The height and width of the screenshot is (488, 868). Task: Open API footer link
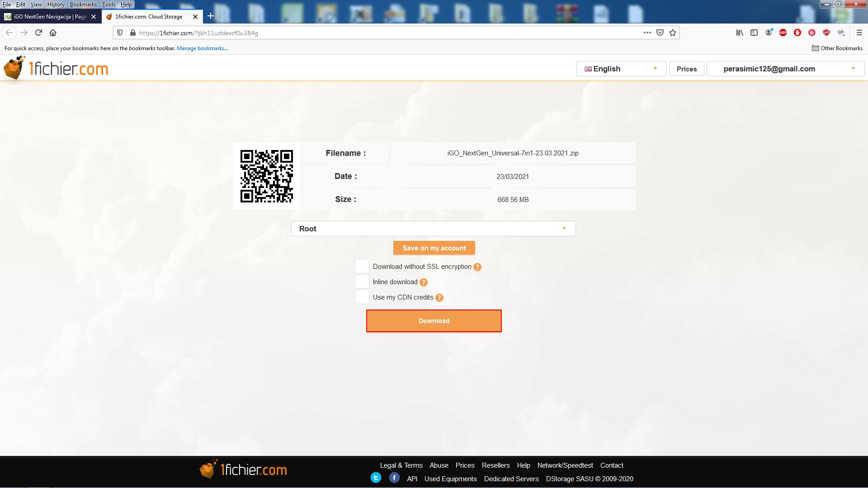click(412, 479)
